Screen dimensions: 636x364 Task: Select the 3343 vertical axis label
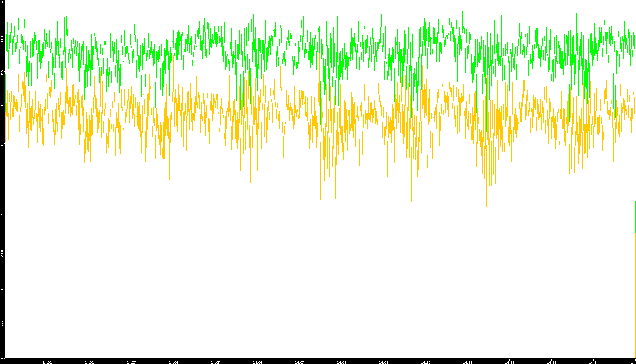click(2, 181)
